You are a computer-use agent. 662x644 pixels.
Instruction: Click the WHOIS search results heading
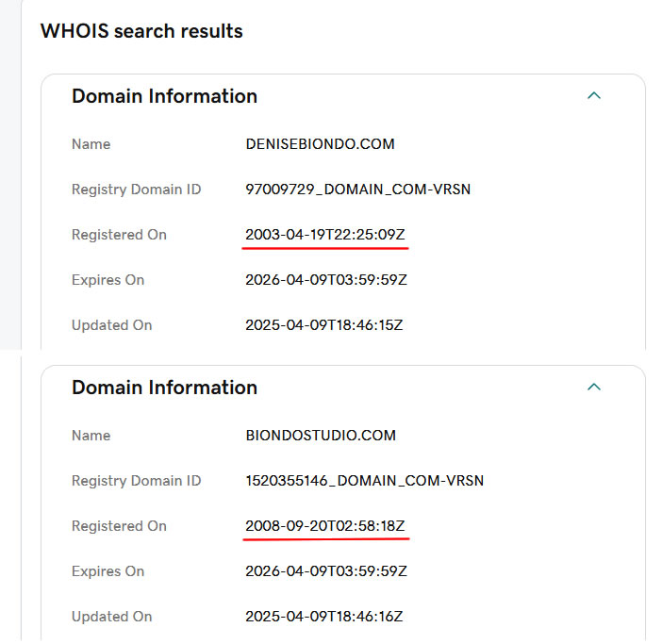(x=141, y=31)
